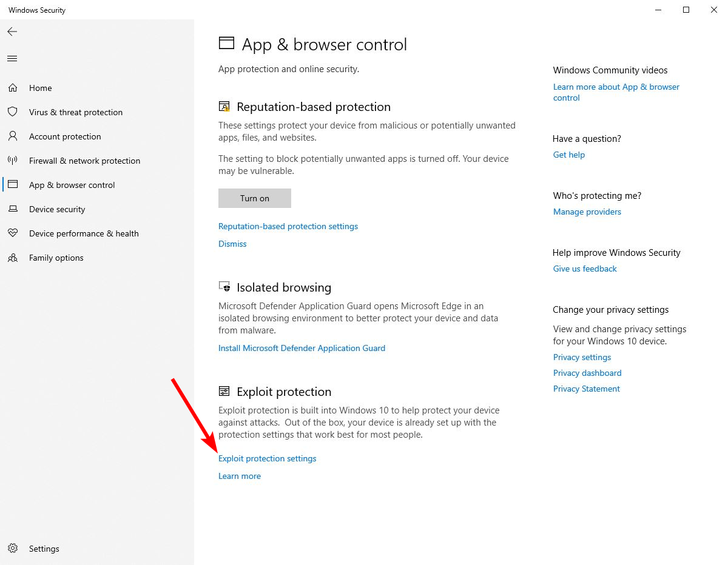Open the Privacy dashboard link
728x565 pixels.
(587, 373)
